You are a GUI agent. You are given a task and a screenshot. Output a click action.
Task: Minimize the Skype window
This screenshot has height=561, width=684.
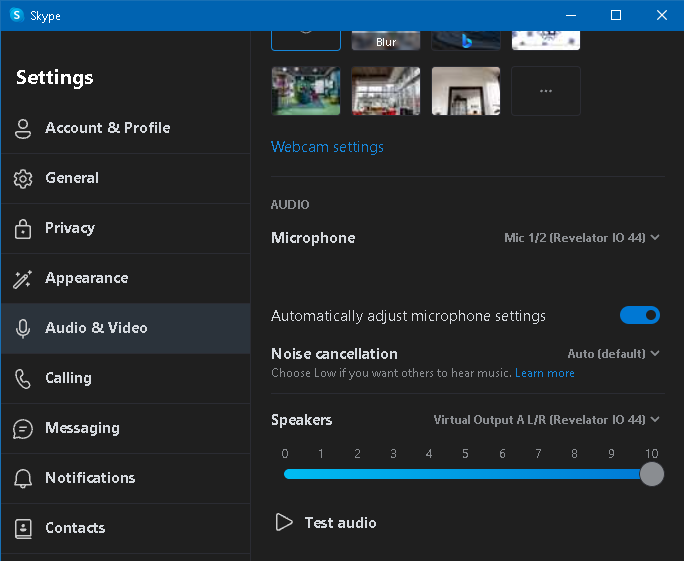point(571,15)
